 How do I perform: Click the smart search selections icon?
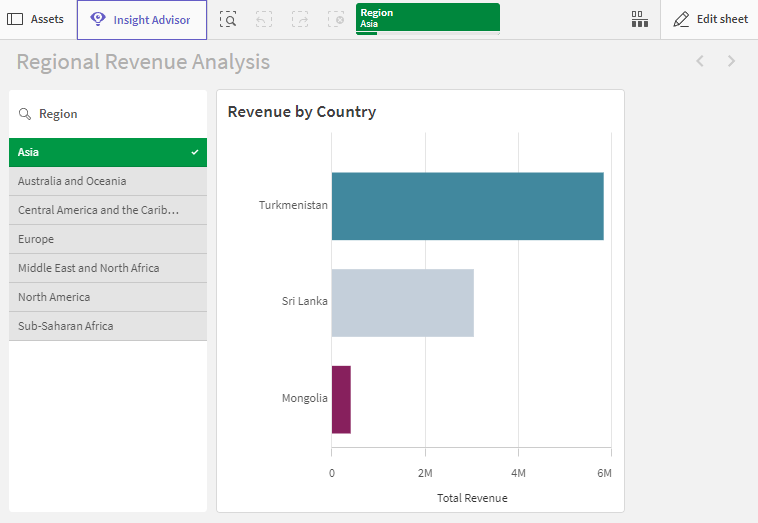228,19
